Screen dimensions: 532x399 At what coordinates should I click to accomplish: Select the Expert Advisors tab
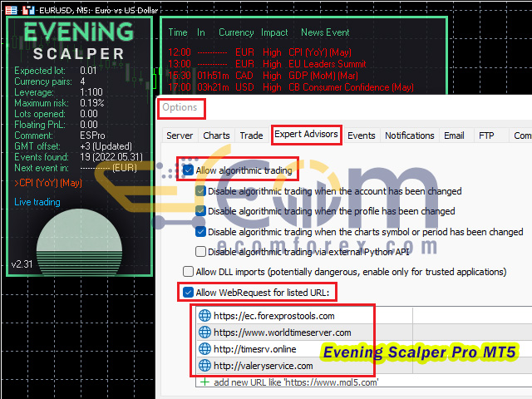(306, 135)
